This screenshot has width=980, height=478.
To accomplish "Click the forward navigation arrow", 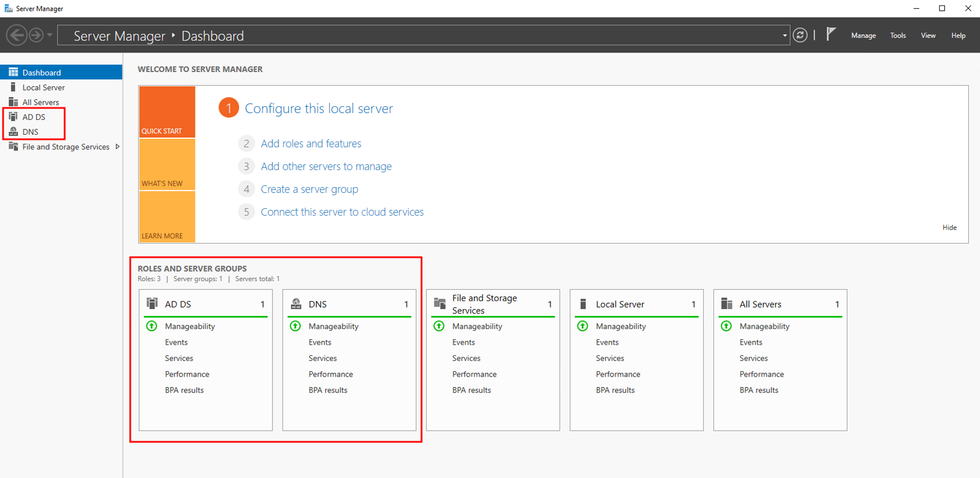I will click(x=36, y=35).
